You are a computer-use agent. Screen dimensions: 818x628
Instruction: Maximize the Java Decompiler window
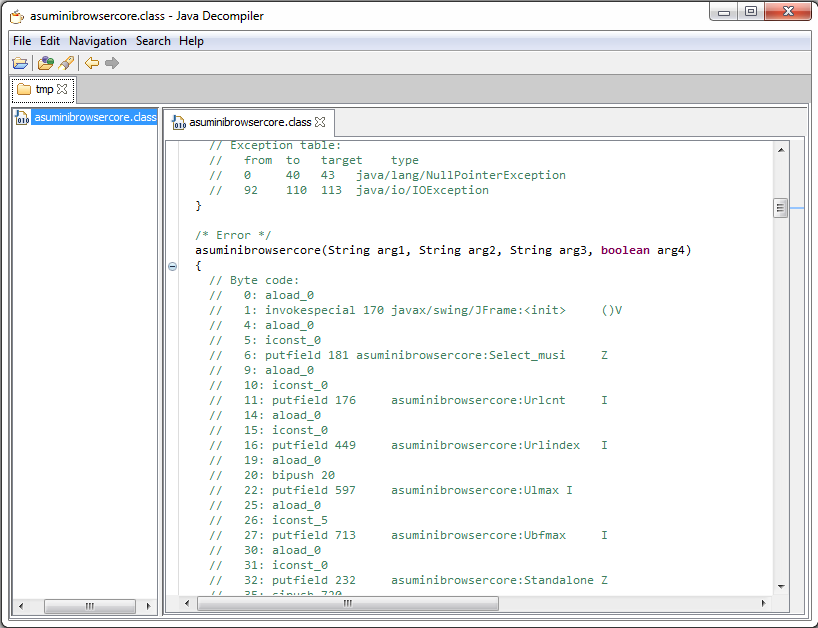pyautogui.click(x=751, y=11)
